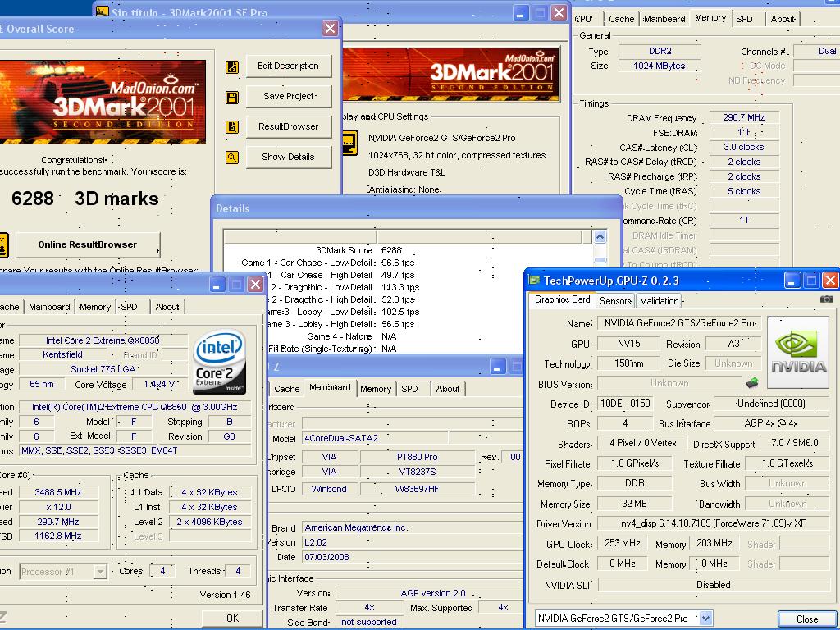Click the GPU-Z camera screenshot icon
The image size is (840, 630).
click(827, 299)
